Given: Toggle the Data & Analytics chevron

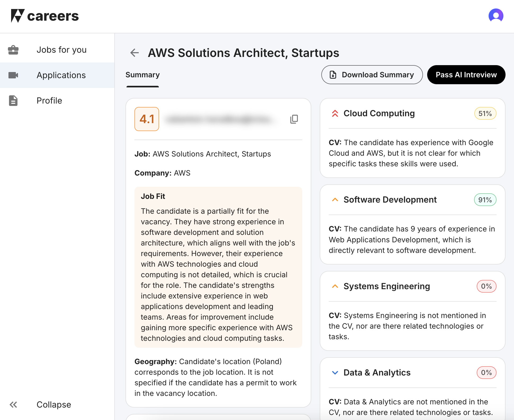Looking at the screenshot, I should pyautogui.click(x=335, y=373).
